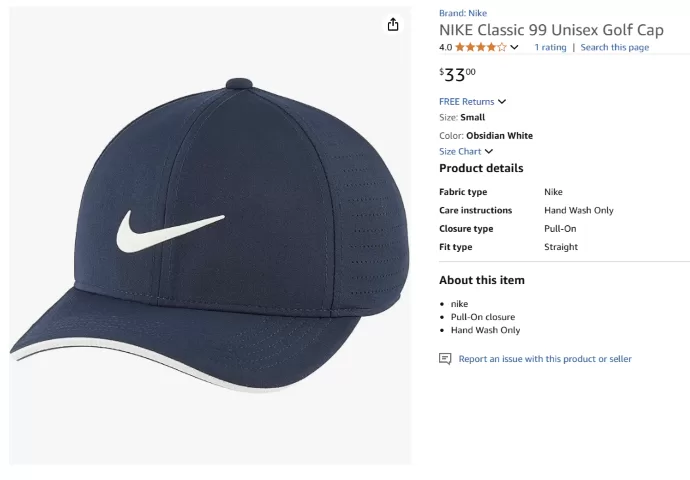
Task: Click the star rating icons
Action: tap(480, 47)
